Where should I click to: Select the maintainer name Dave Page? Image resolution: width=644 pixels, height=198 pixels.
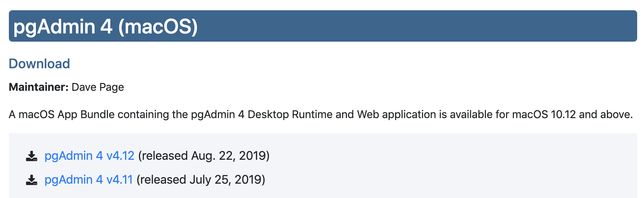pos(98,87)
